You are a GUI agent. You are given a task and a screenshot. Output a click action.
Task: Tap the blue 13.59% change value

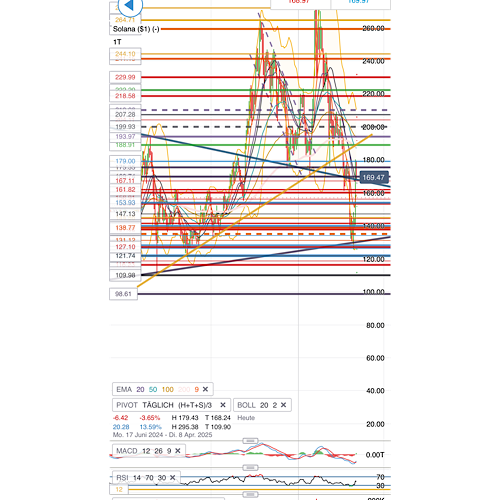click(x=150, y=427)
